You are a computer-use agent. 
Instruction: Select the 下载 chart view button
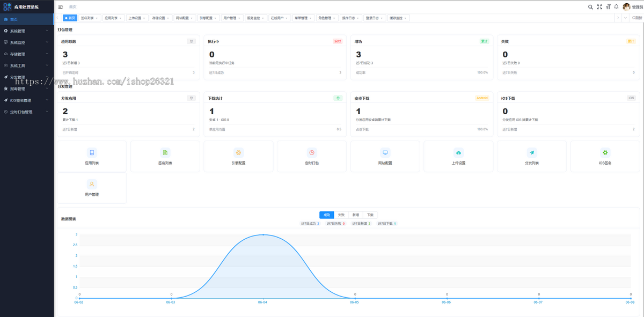pos(370,215)
